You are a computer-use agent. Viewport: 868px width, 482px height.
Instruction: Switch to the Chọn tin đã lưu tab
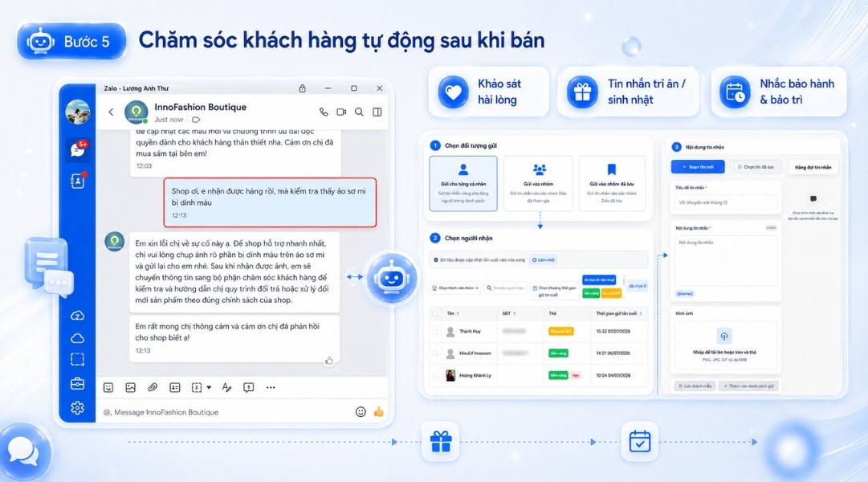[756, 167]
